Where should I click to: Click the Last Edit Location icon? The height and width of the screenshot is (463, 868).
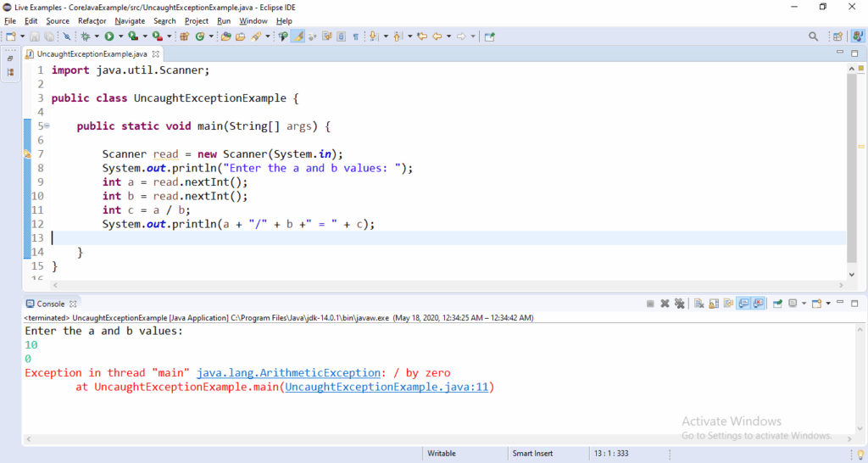[x=422, y=36]
